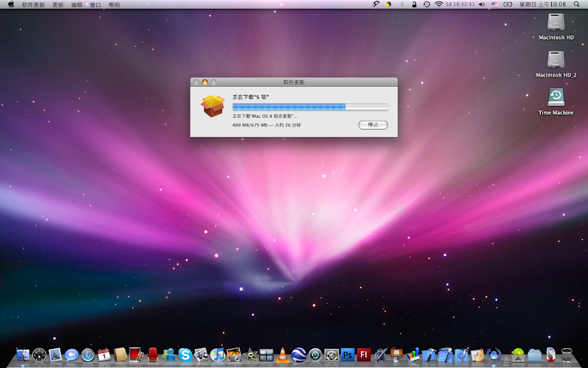
Task: Click the Wi-Fi status icon
Action: [x=438, y=4]
